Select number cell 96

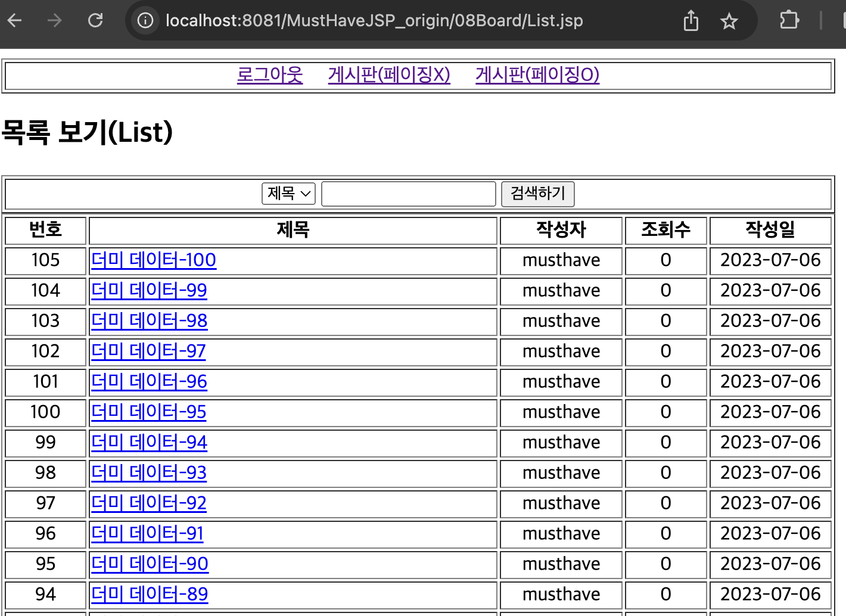[46, 534]
